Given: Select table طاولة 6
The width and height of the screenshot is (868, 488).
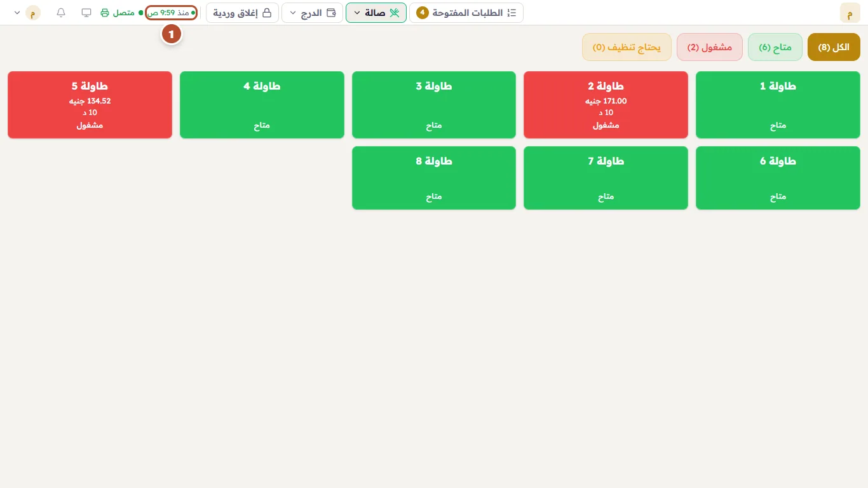Looking at the screenshot, I should (778, 178).
